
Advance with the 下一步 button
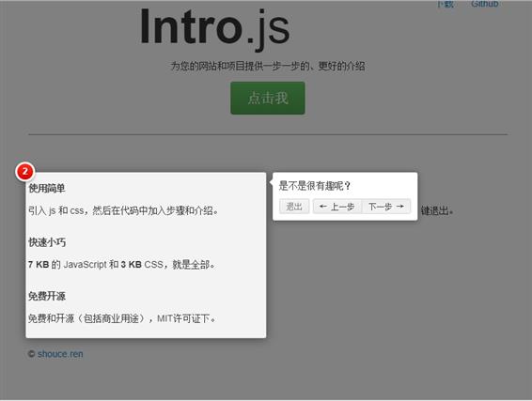tap(386, 207)
